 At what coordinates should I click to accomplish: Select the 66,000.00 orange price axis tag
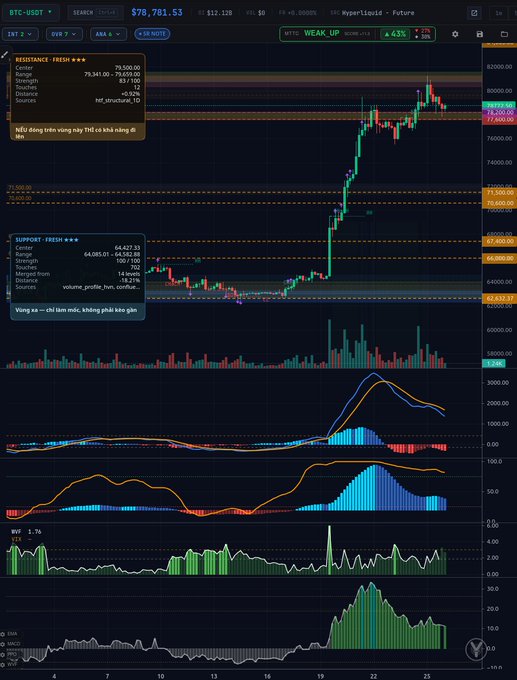click(x=500, y=258)
